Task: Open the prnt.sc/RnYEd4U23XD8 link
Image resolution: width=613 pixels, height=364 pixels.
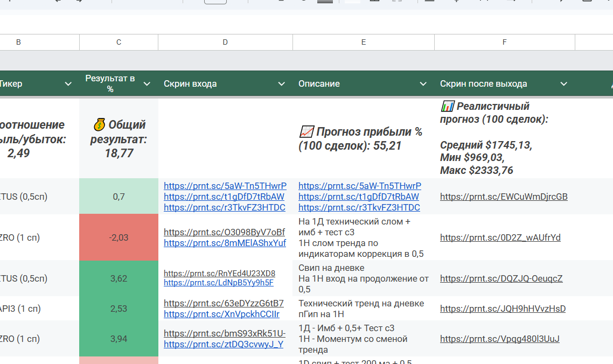Action: pyautogui.click(x=219, y=274)
